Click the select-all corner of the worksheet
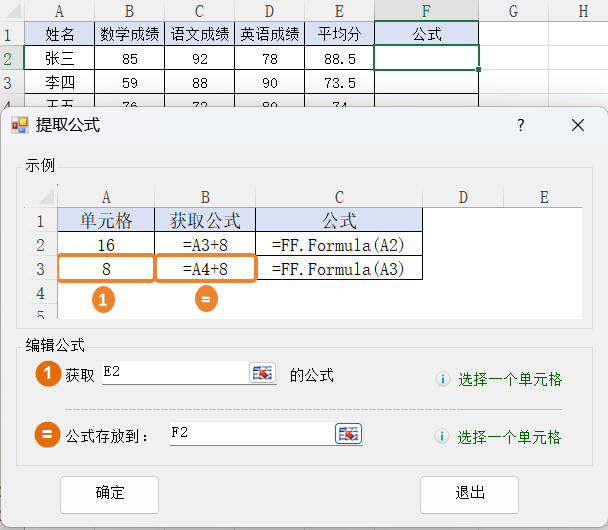Image resolution: width=608 pixels, height=530 pixels. click(x=9, y=11)
